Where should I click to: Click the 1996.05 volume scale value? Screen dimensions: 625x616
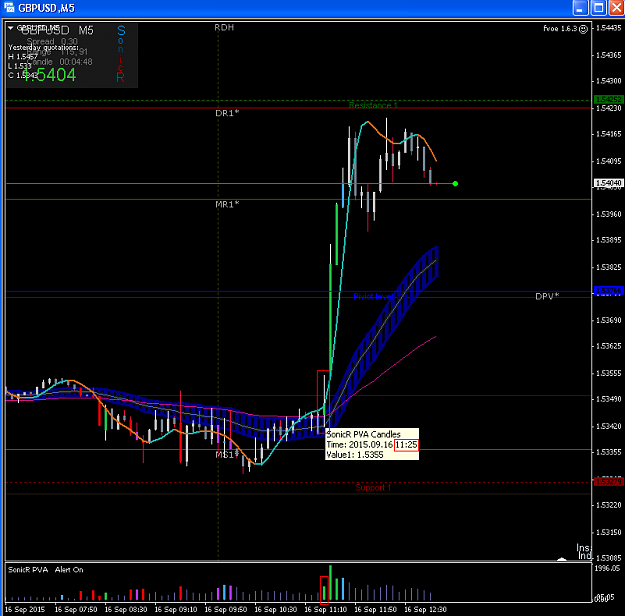click(607, 568)
